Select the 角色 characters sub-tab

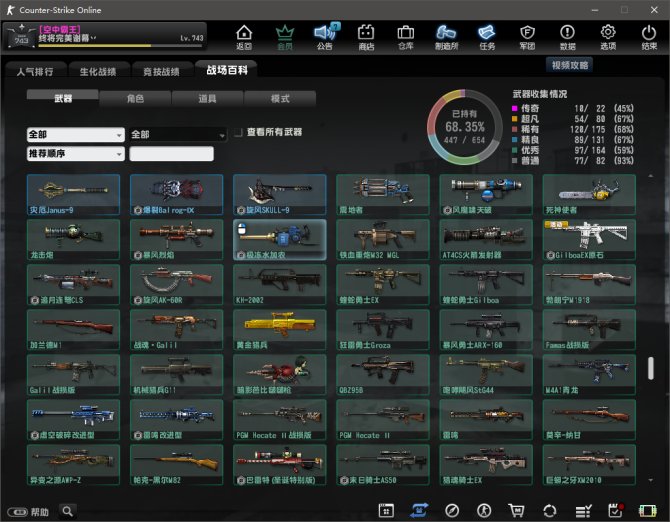135,98
